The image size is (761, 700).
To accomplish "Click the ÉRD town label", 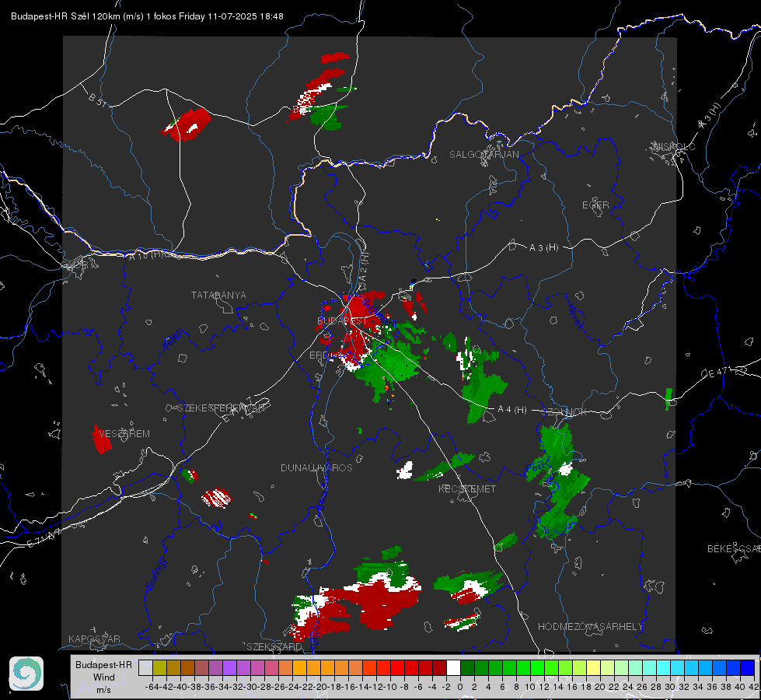I will [x=319, y=355].
